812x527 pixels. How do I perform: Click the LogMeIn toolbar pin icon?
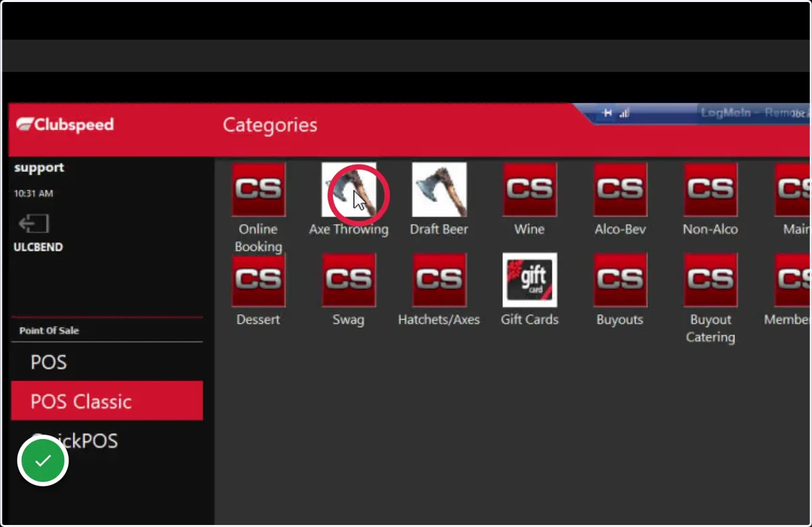608,113
